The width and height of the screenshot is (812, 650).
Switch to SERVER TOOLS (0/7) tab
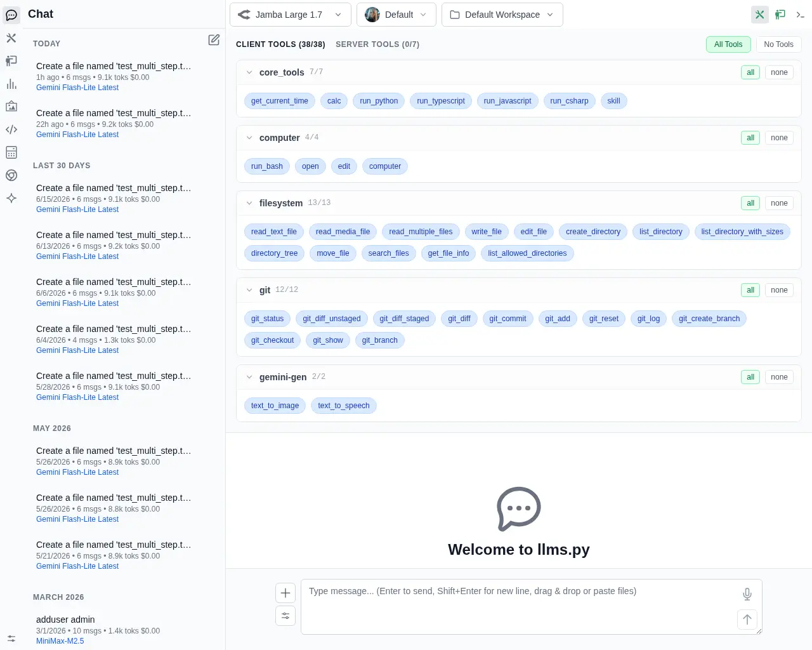tap(377, 44)
